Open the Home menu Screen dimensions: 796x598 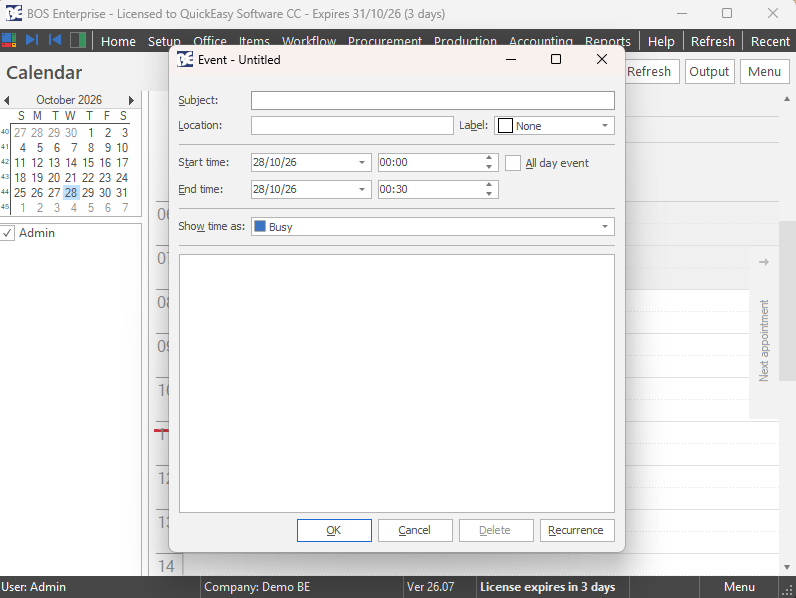click(x=118, y=41)
